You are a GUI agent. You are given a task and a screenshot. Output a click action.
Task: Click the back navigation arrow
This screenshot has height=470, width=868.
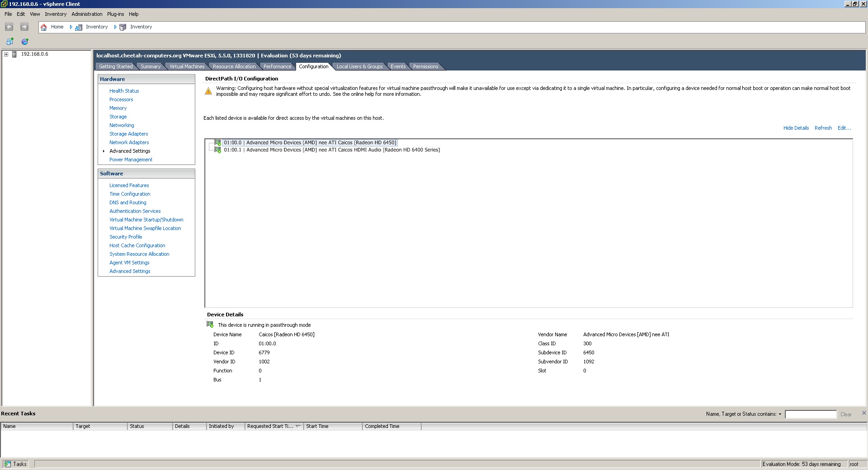coord(9,27)
